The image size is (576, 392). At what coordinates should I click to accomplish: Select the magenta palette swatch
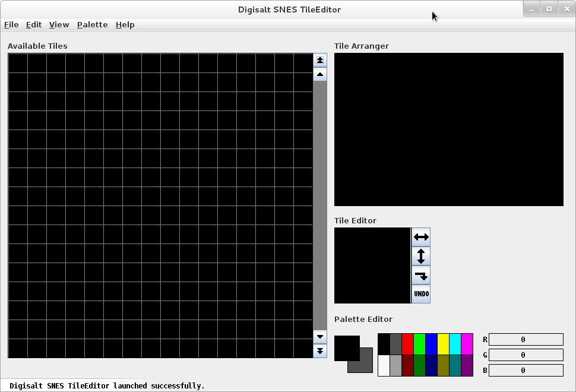tap(467, 344)
